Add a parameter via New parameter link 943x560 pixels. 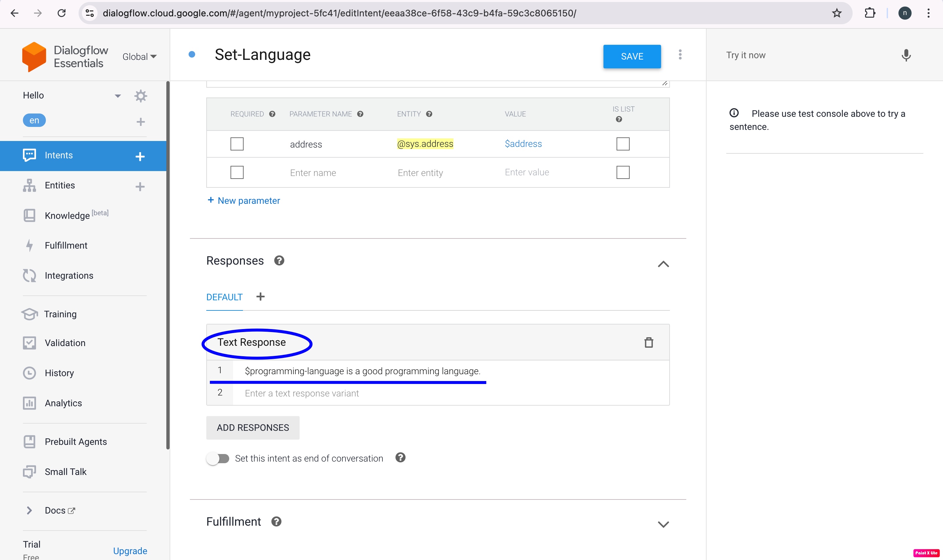click(244, 201)
